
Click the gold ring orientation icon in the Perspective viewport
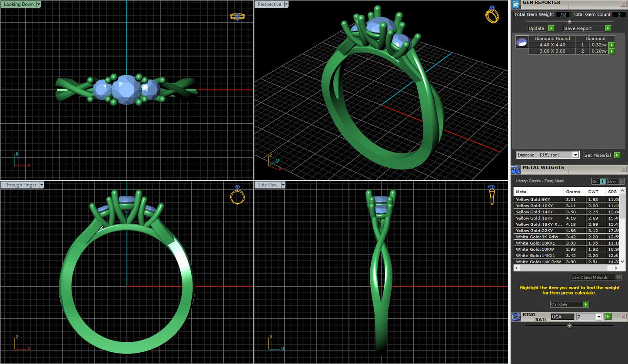pos(492,14)
